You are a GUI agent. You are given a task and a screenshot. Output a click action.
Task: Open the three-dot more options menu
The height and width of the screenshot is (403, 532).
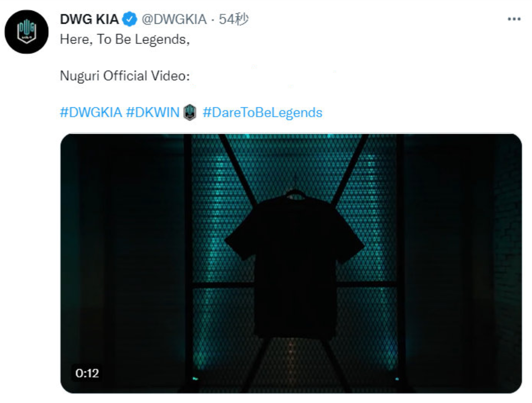click(x=514, y=19)
